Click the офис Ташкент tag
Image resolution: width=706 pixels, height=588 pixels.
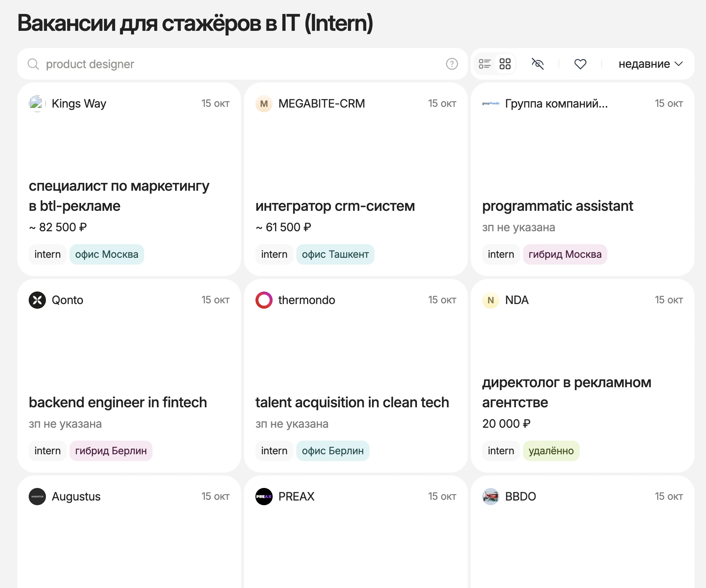[x=335, y=255]
